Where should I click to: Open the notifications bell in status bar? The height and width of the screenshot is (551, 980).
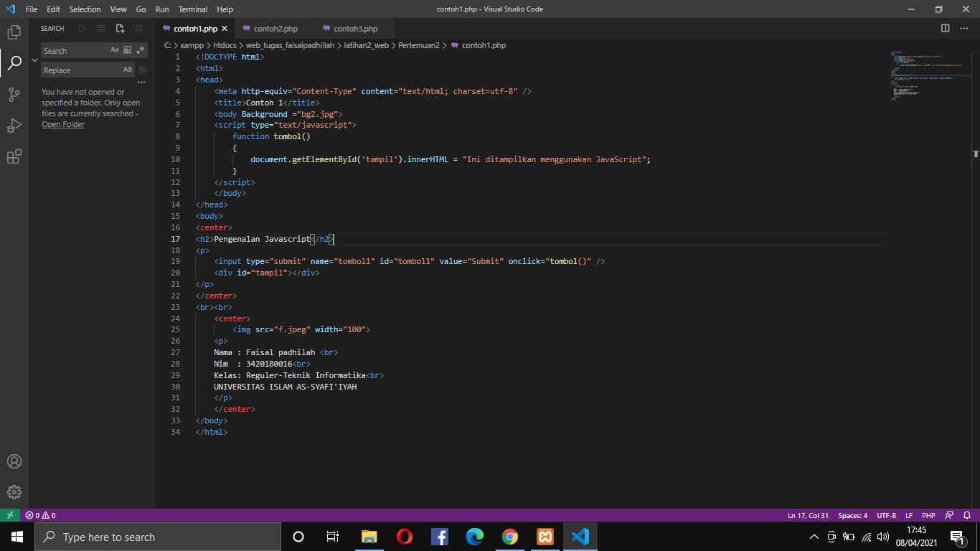[967, 515]
